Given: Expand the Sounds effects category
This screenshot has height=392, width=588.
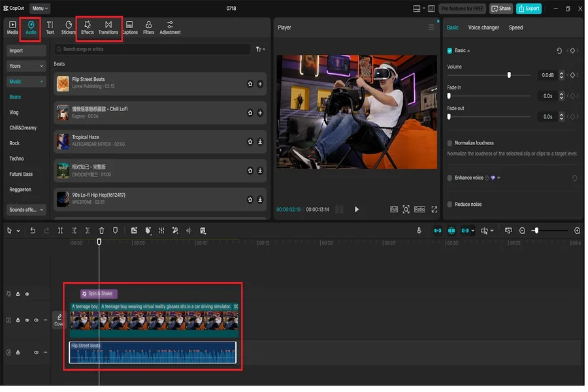Looking at the screenshot, I should pyautogui.click(x=26, y=210).
